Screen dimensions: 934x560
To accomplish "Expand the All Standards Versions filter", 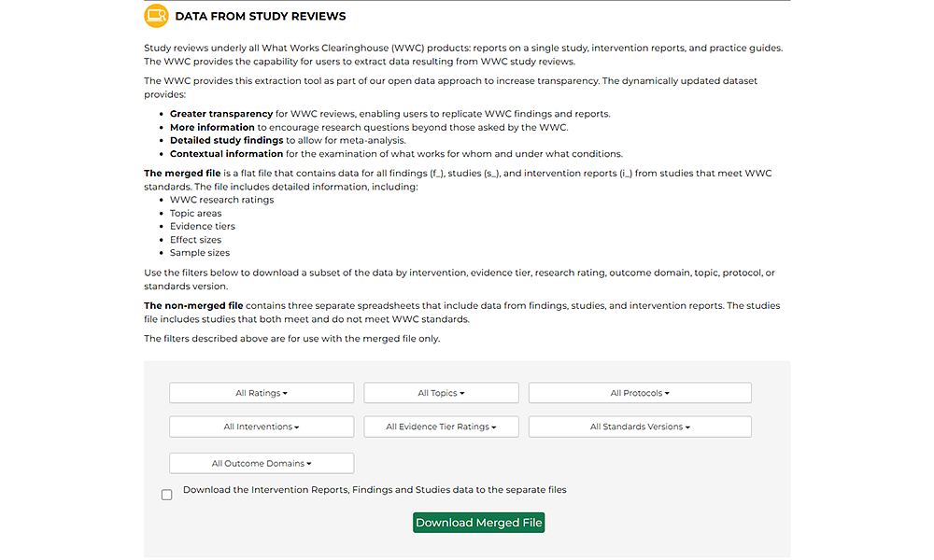I will coord(640,427).
